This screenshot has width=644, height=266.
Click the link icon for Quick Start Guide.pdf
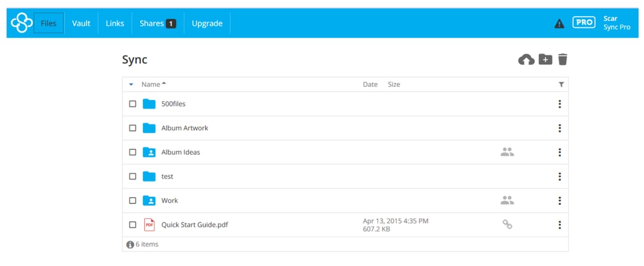point(507,225)
